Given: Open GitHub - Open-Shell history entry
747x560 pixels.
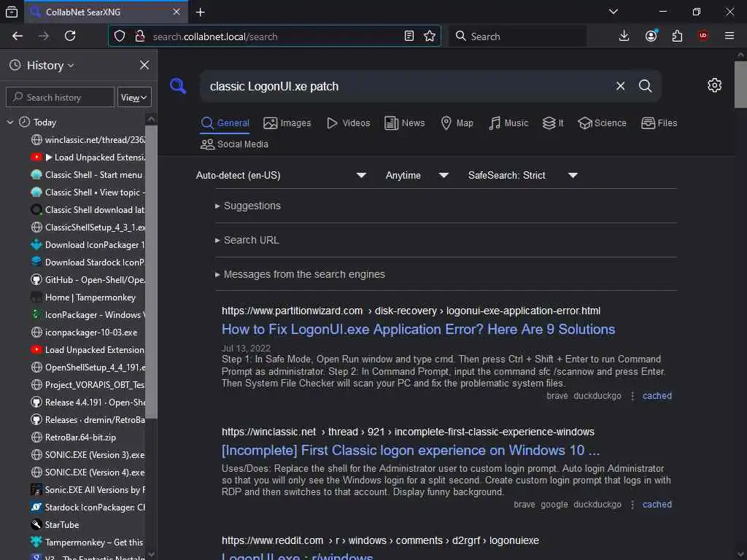Looking at the screenshot, I should tap(88, 280).
